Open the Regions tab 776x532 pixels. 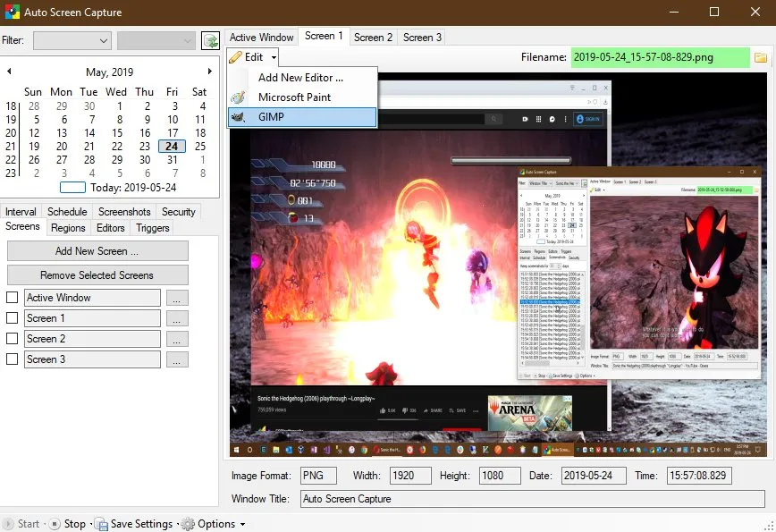(68, 228)
